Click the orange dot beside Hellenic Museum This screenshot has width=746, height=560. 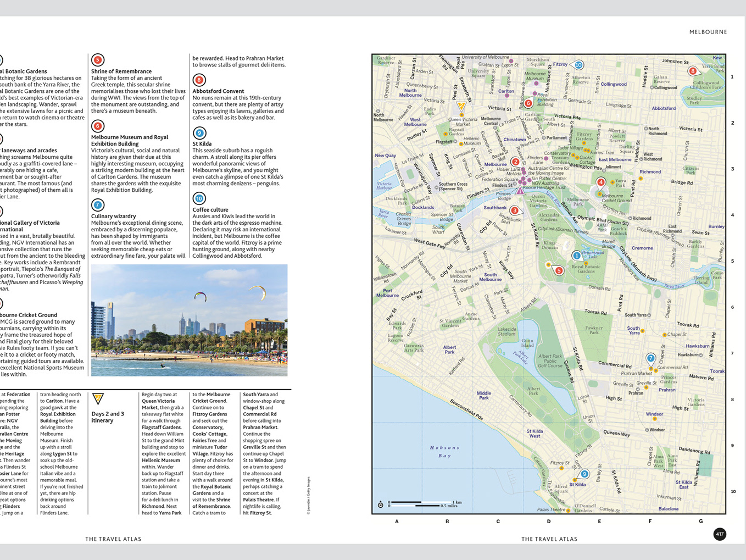click(x=461, y=144)
